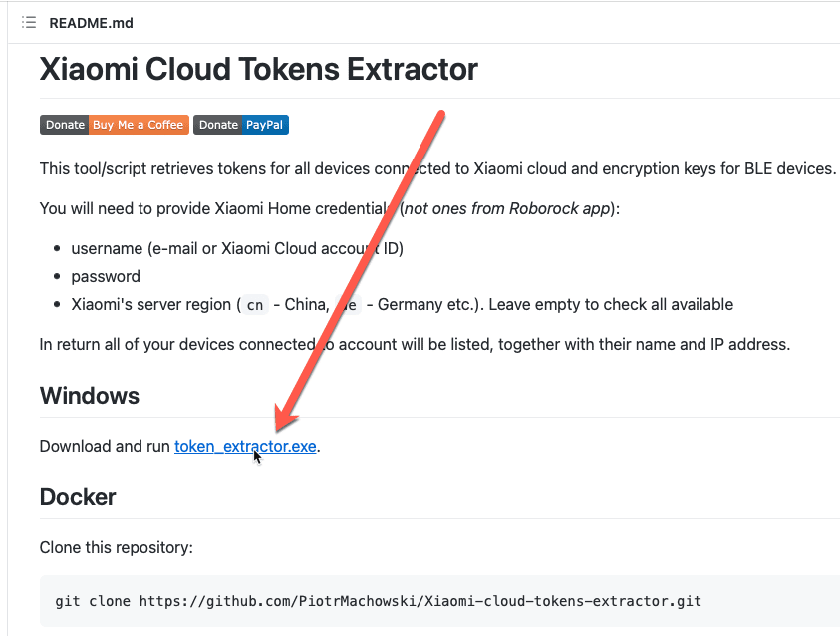Screen dimensions: 840x636
Task: Click the Download and run text
Action: click(105, 447)
